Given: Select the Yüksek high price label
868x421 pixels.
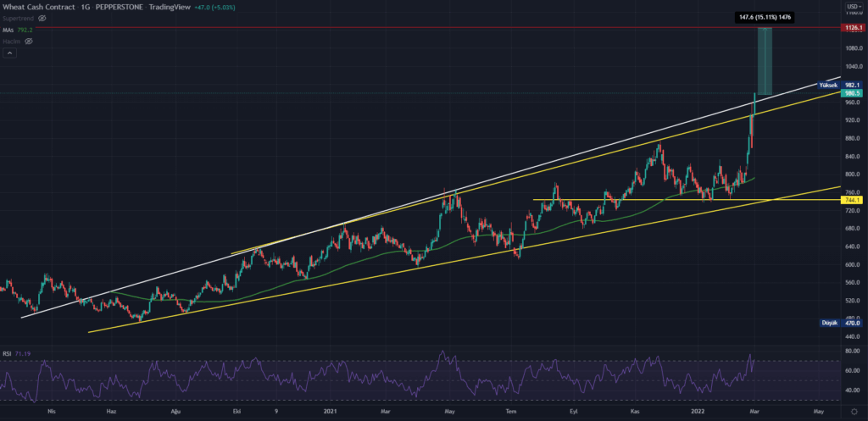Looking at the screenshot, I should click(827, 85).
